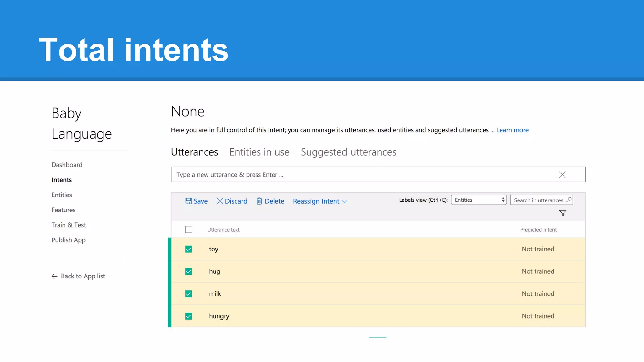Clear the new utterance box with X
The width and height of the screenshot is (644, 362).
pyautogui.click(x=562, y=175)
